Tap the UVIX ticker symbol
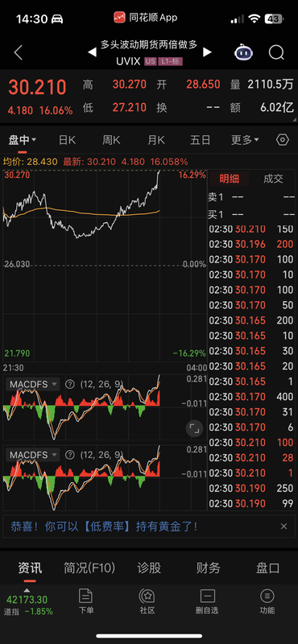 point(128,62)
